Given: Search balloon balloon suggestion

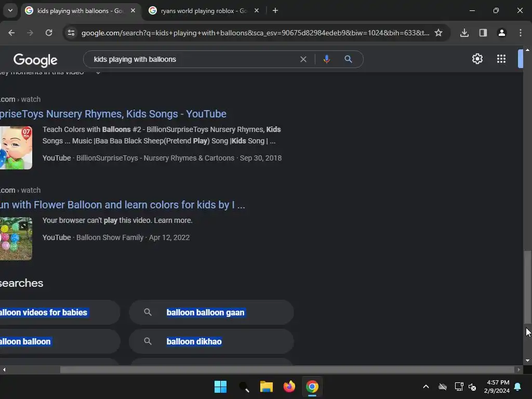Looking at the screenshot, I should tap(60, 342).
